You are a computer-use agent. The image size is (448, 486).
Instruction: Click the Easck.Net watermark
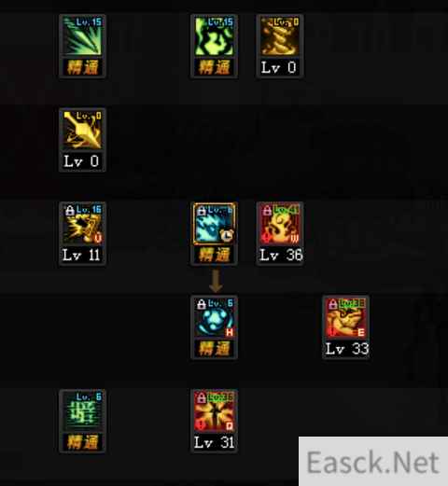tap(372, 463)
